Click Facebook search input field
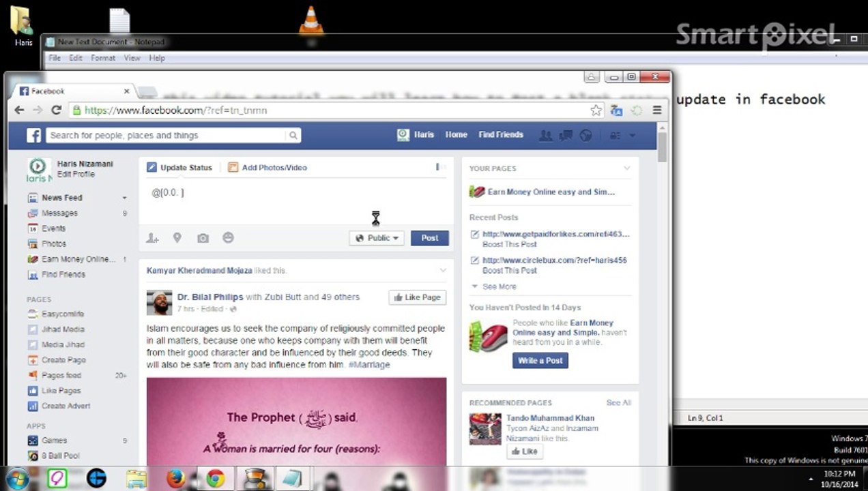Viewport: 868px width, 491px height. (167, 135)
